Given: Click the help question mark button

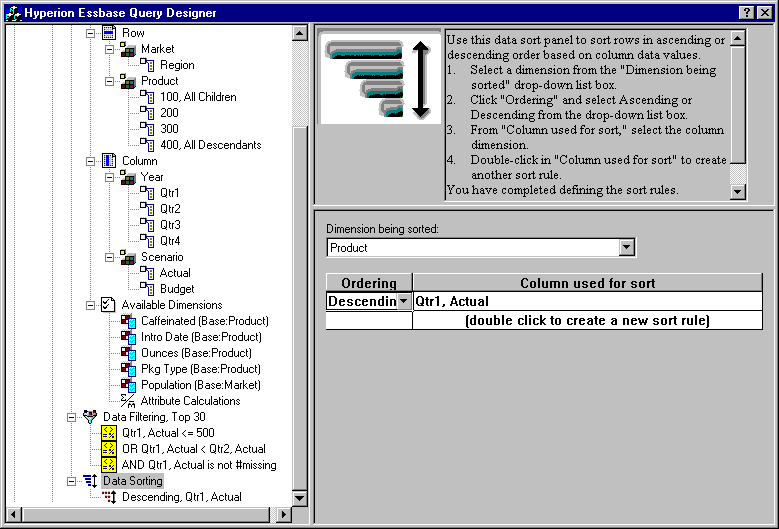Looking at the screenshot, I should click(x=746, y=12).
